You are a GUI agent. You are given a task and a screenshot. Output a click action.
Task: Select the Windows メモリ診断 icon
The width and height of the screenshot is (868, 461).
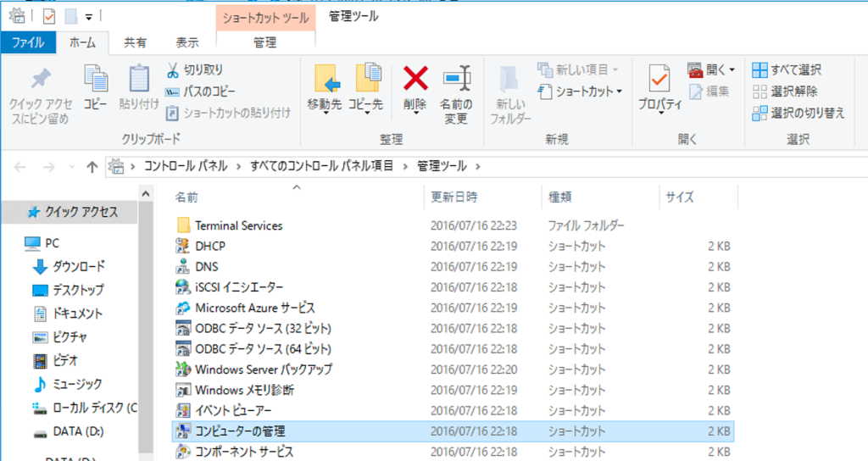click(x=183, y=390)
